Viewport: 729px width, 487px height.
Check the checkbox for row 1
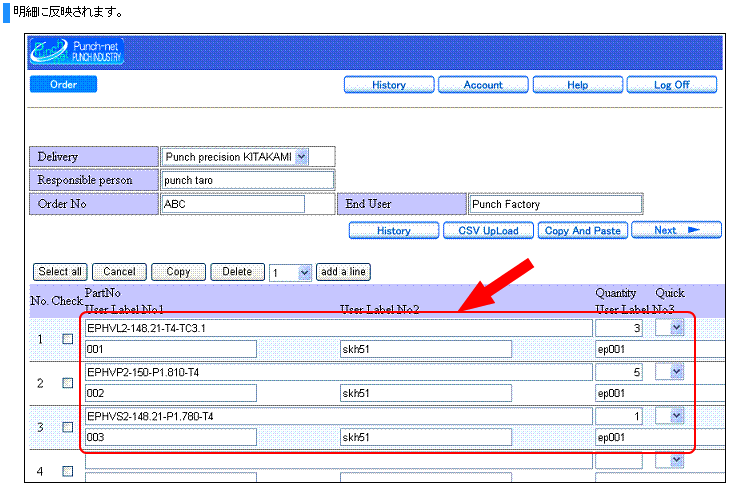(x=67, y=339)
